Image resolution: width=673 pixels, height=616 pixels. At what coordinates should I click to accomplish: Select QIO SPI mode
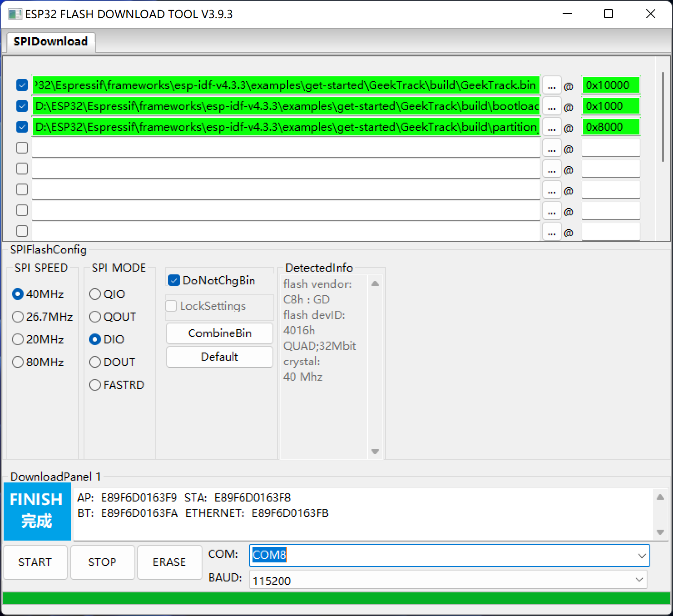click(x=95, y=294)
